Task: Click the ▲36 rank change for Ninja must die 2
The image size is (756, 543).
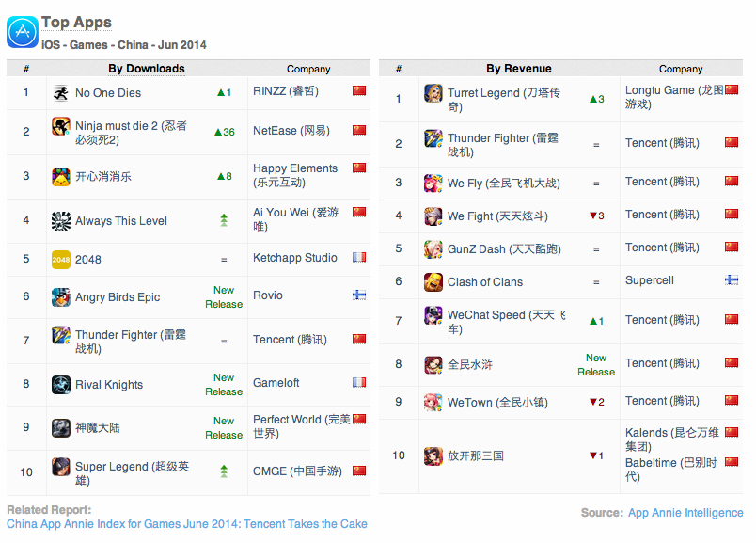Action: (225, 132)
